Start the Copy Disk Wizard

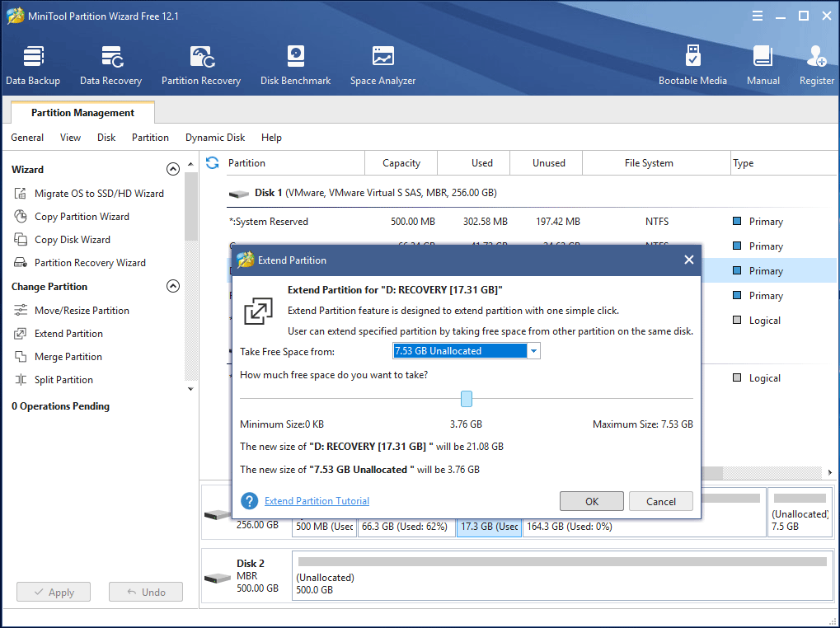click(62, 239)
